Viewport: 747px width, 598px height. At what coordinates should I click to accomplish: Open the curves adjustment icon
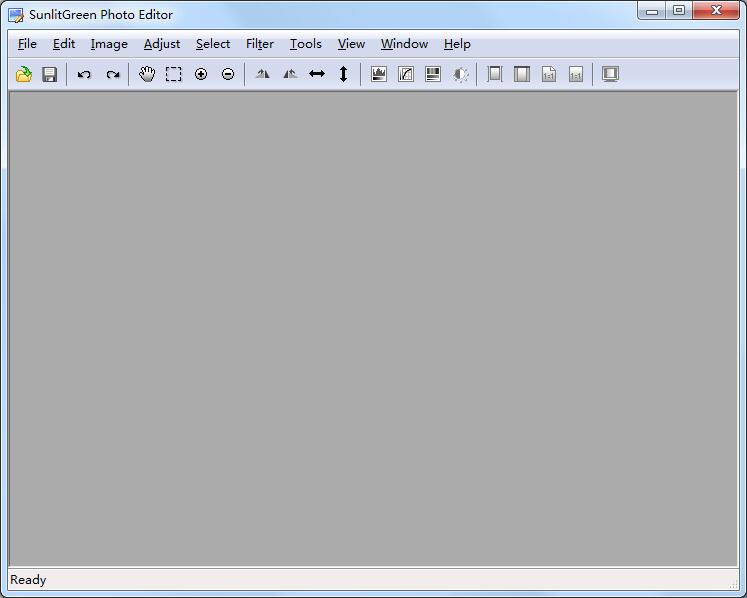pyautogui.click(x=406, y=74)
